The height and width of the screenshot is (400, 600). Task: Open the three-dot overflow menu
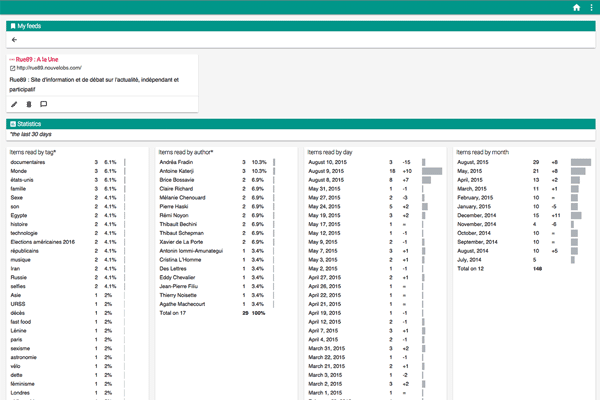591,7
